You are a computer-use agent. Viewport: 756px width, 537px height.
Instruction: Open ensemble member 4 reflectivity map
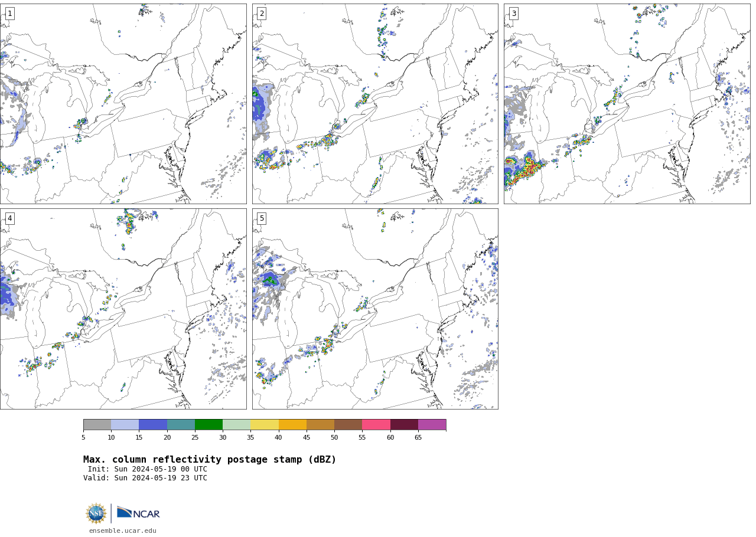(x=123, y=309)
